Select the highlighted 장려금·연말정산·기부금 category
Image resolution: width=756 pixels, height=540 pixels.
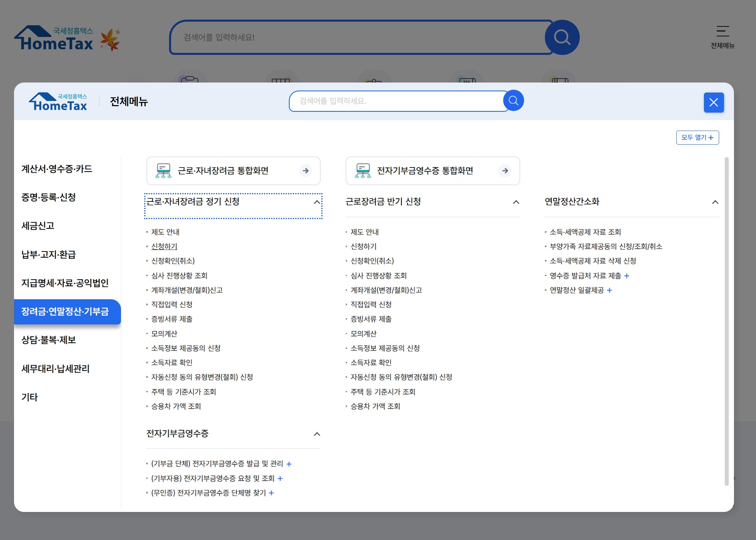pos(67,312)
